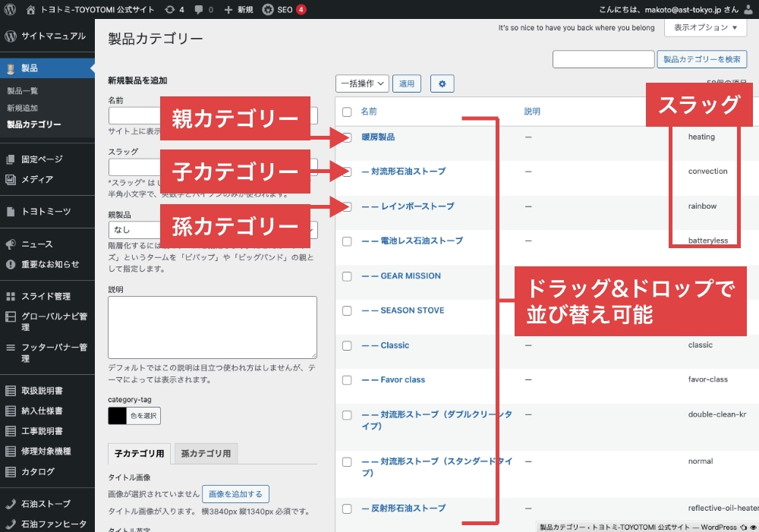The width and height of the screenshot is (759, 532).
Task: Expand the 表示オプション screen options
Action: [705, 27]
